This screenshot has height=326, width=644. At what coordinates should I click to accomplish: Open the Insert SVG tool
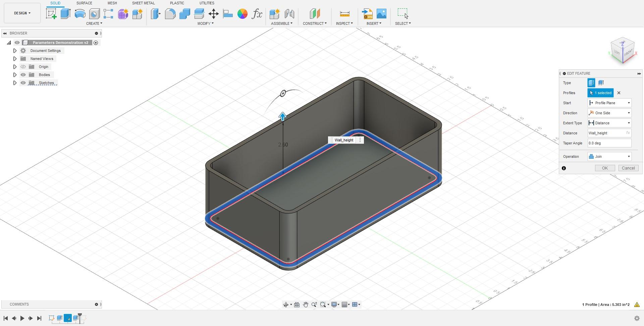(368, 14)
